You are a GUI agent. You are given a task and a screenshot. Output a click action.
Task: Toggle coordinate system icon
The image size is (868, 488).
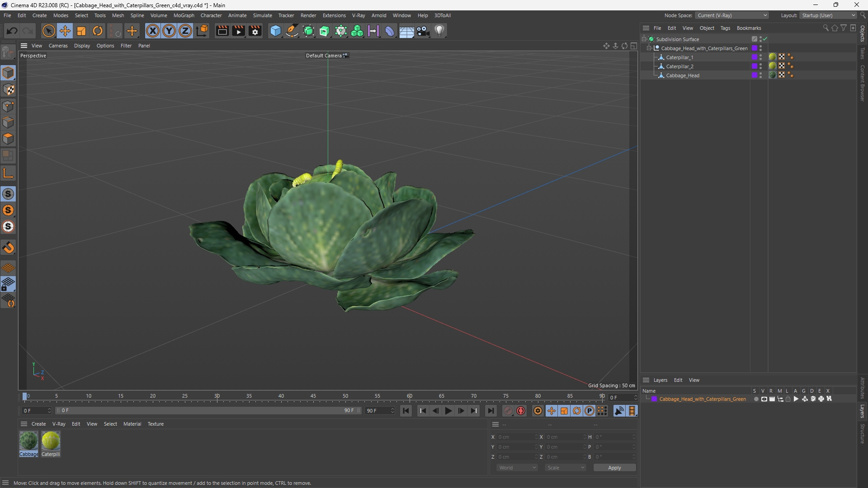pos(203,31)
